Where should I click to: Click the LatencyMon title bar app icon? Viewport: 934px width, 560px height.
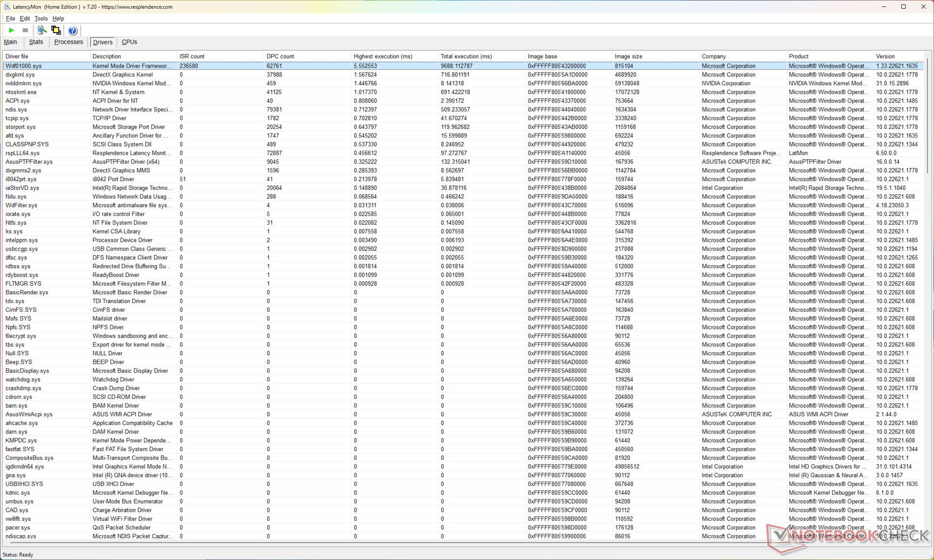[6, 7]
